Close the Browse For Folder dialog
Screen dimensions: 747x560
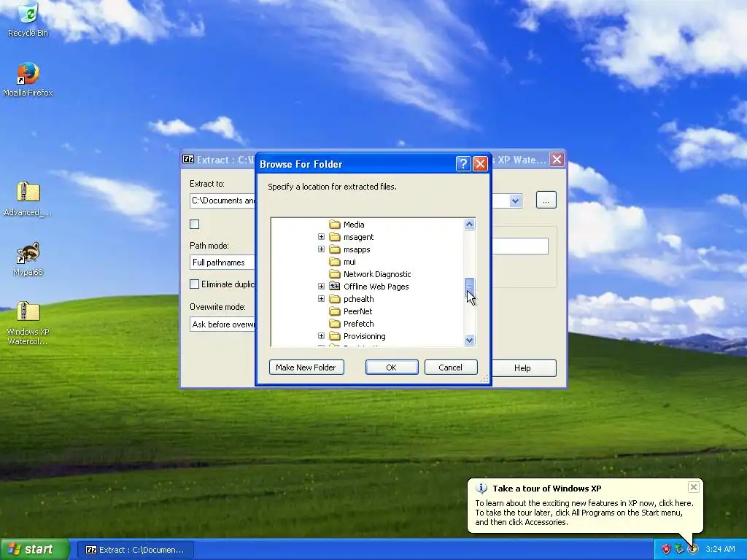pyautogui.click(x=480, y=164)
